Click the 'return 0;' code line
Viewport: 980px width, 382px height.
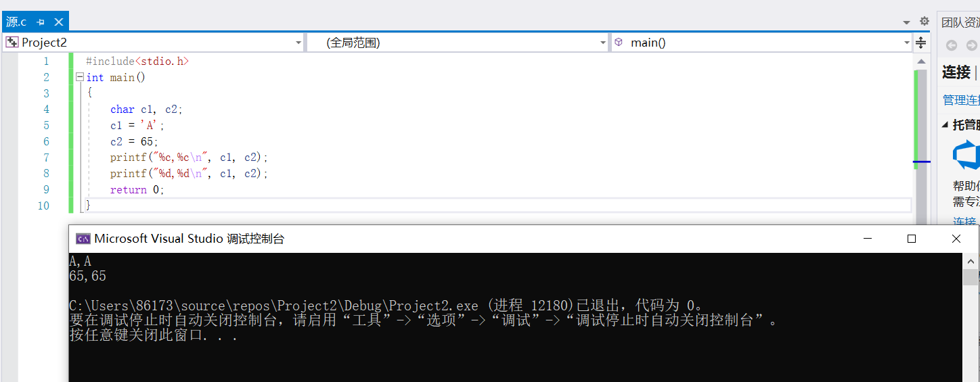tap(137, 190)
